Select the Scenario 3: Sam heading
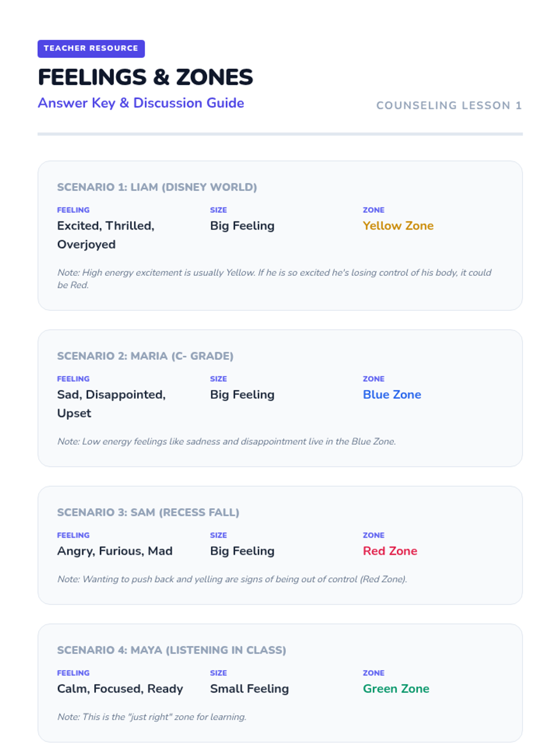This screenshot has width=560, height=747. point(148,512)
